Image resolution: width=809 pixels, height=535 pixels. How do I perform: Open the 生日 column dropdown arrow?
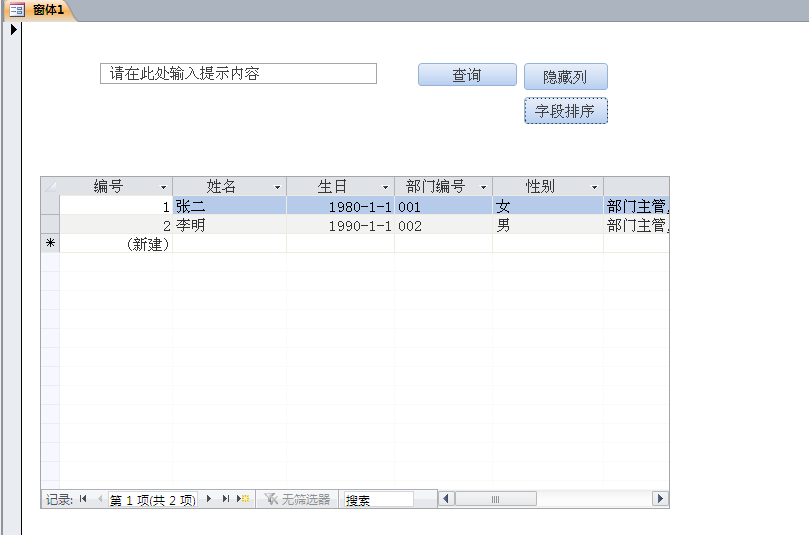click(385, 187)
